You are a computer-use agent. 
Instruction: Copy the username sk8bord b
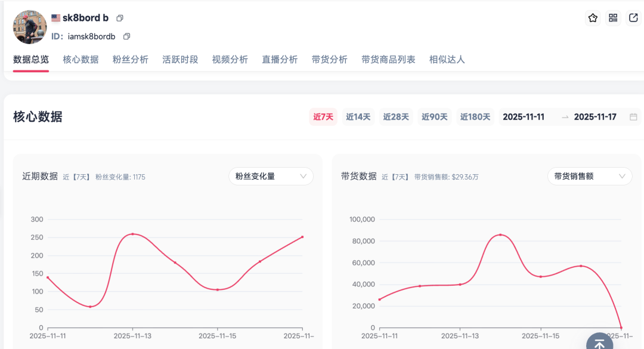(x=119, y=18)
